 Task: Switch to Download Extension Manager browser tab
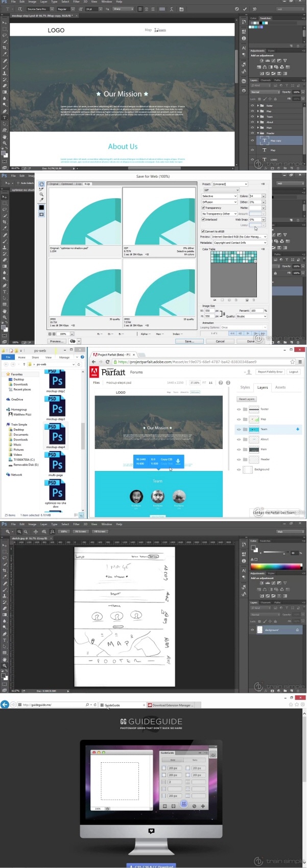tap(172, 705)
